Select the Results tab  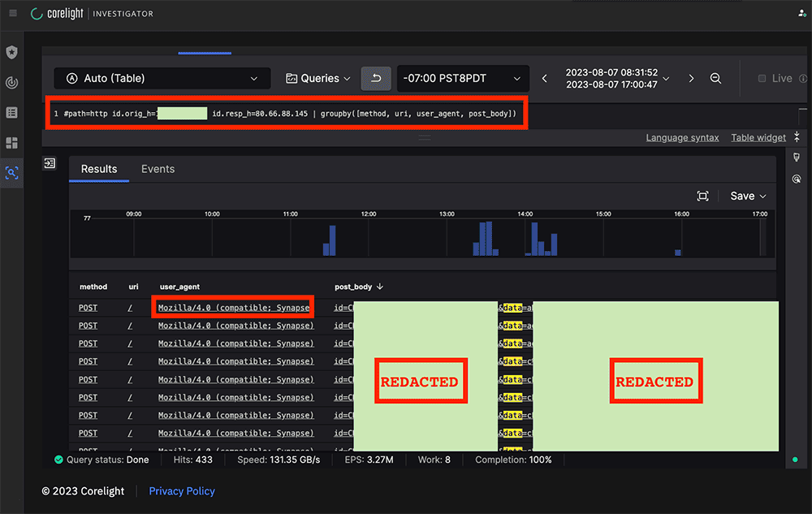tap(99, 169)
